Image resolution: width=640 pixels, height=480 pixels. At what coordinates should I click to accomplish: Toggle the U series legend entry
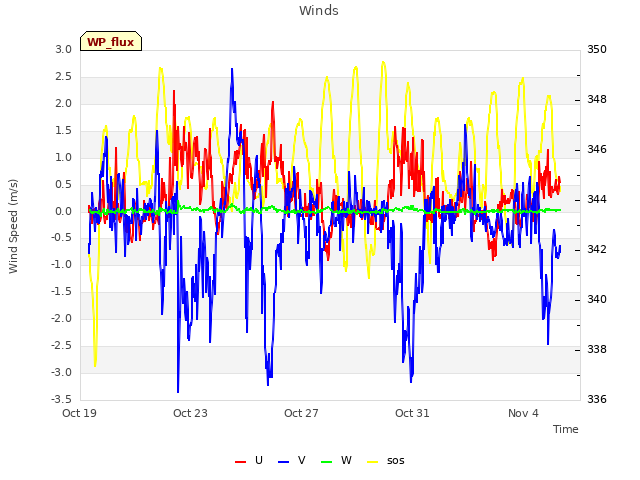[x=249, y=460]
